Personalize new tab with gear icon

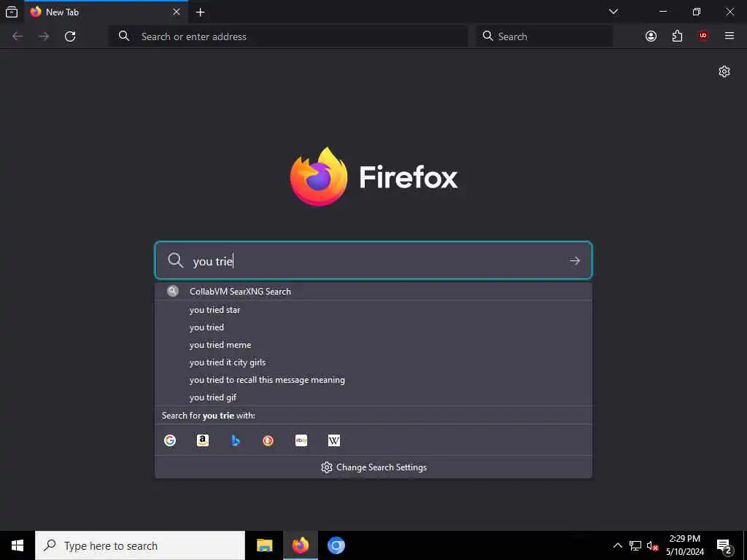[724, 71]
